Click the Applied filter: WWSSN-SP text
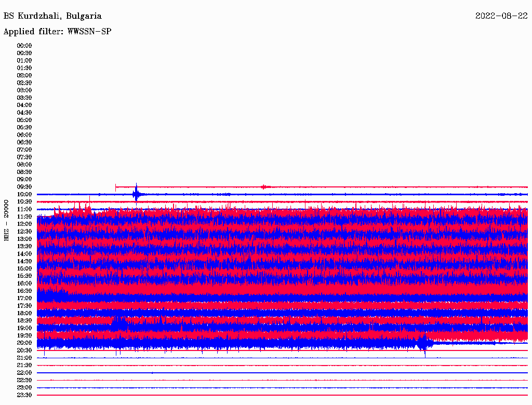This screenshot has width=532, height=405. pyautogui.click(x=57, y=32)
